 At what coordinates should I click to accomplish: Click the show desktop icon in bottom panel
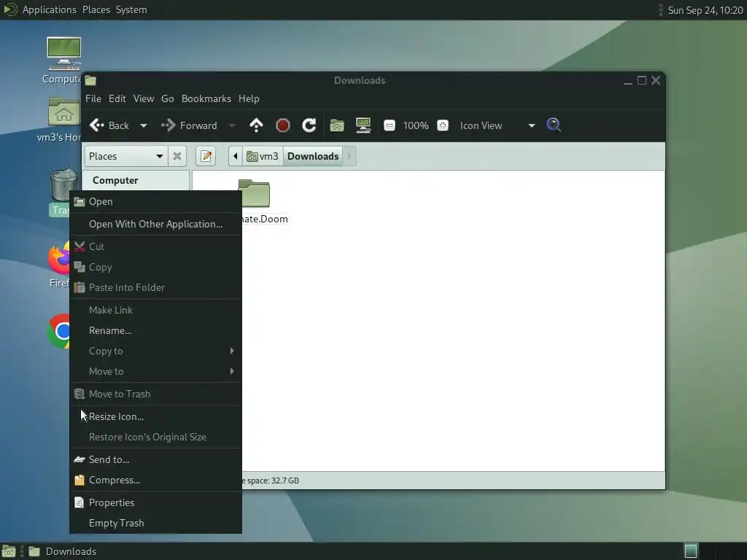[x=9, y=551]
